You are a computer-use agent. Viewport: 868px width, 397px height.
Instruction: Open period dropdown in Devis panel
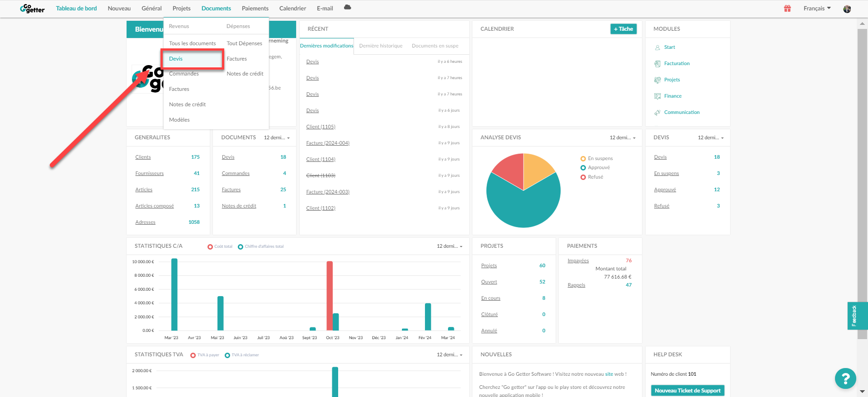coord(711,137)
